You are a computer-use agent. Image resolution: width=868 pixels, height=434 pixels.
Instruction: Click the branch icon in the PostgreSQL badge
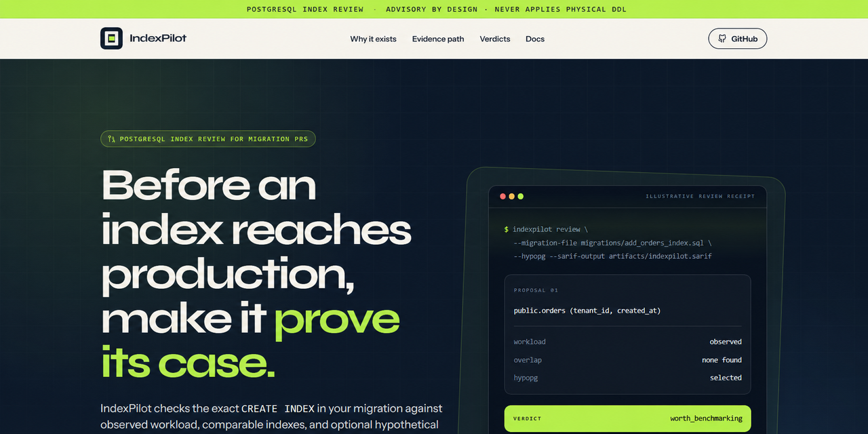tap(111, 139)
